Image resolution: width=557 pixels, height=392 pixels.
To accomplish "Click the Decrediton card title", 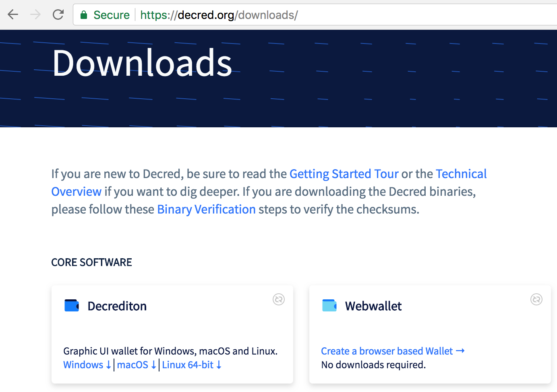I will [117, 306].
